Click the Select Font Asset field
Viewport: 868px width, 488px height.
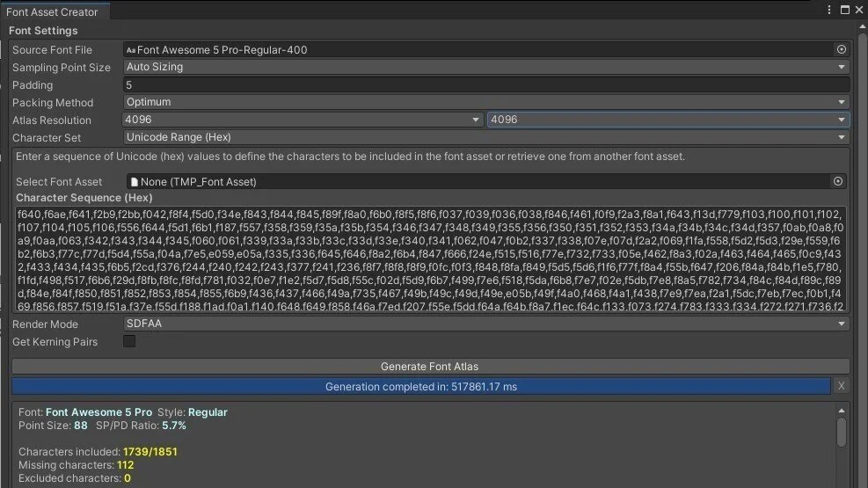[486, 181]
